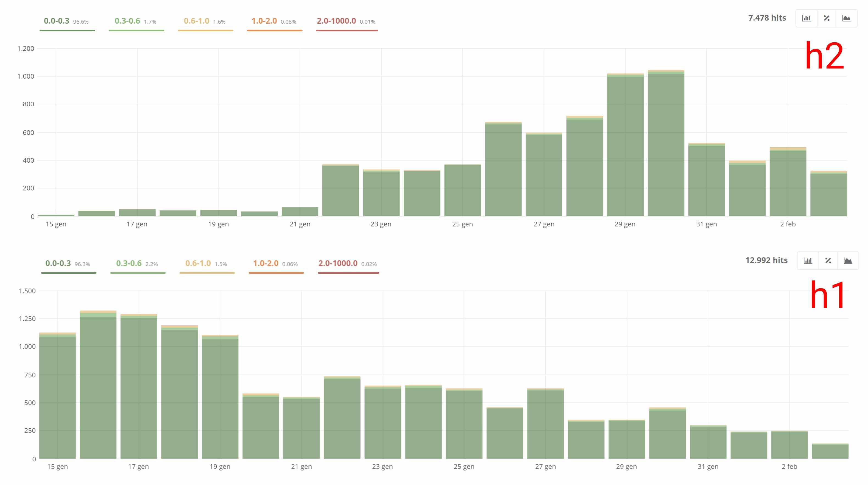This screenshot has height=485, width=868.
Task: Select the h1 bar at 15 gen
Action: tap(57, 396)
